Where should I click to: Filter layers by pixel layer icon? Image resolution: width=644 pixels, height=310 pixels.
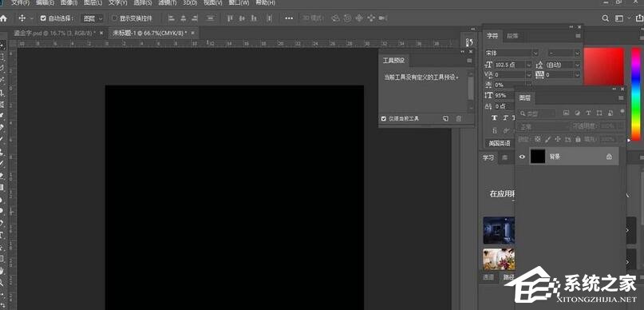point(566,113)
